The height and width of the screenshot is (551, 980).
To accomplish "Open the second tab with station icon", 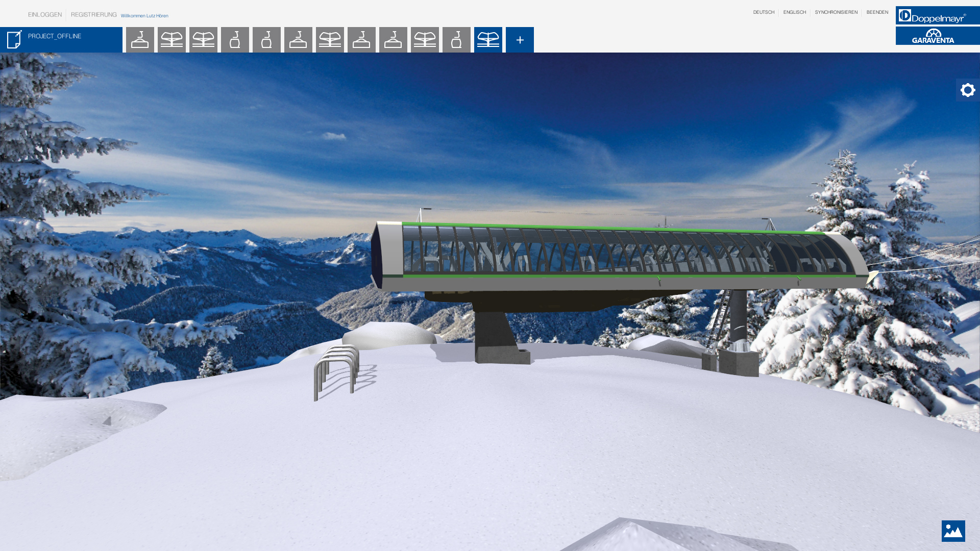I will (171, 40).
